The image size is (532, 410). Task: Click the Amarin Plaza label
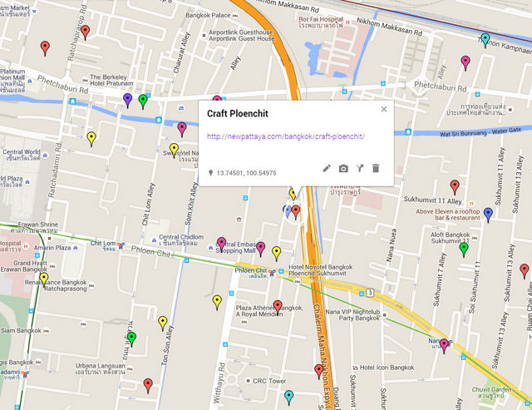click(52, 248)
